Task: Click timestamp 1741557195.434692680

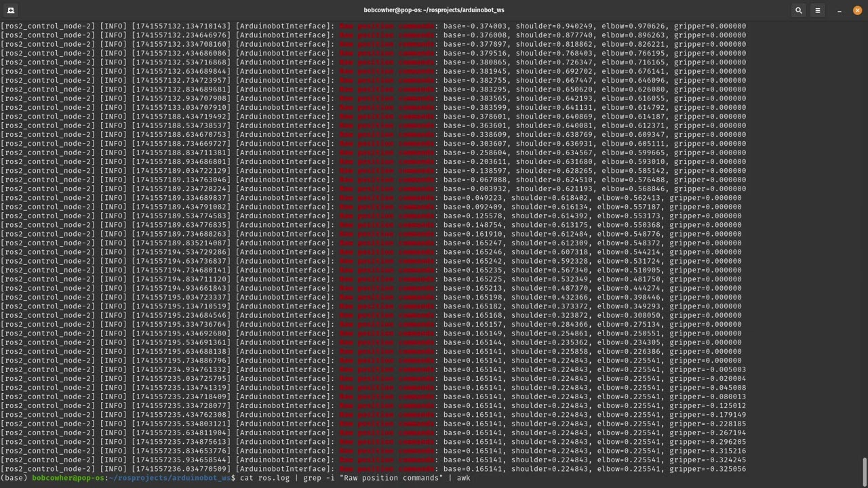Action: pos(181,333)
